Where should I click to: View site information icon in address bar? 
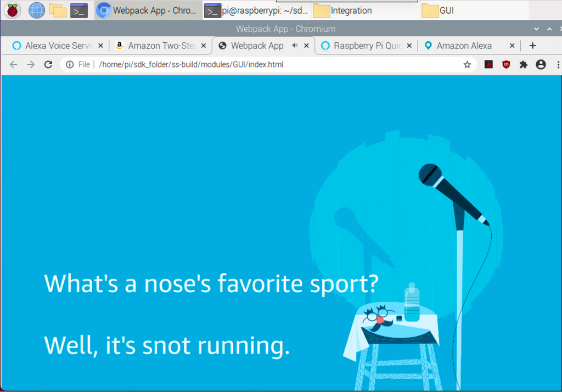click(70, 65)
